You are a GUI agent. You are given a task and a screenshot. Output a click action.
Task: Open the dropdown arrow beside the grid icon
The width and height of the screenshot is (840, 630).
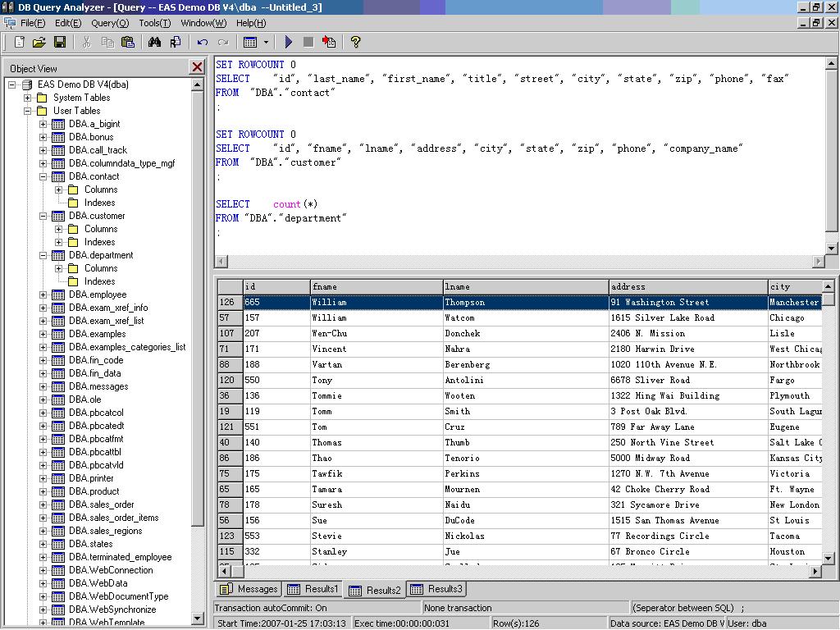[x=266, y=42]
